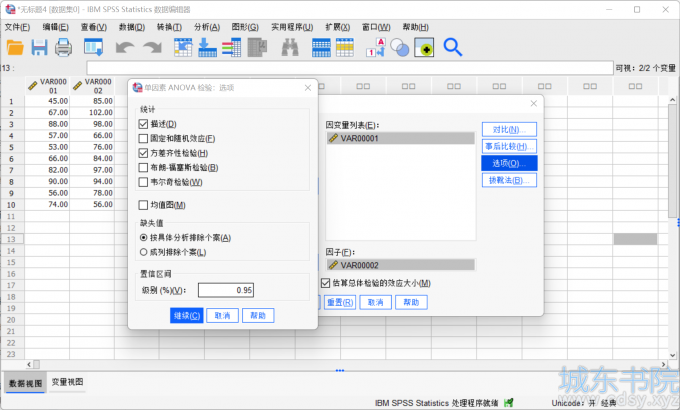This screenshot has width=680, height=410.
Task: Open the 文件(F) menu
Action: 17,27
